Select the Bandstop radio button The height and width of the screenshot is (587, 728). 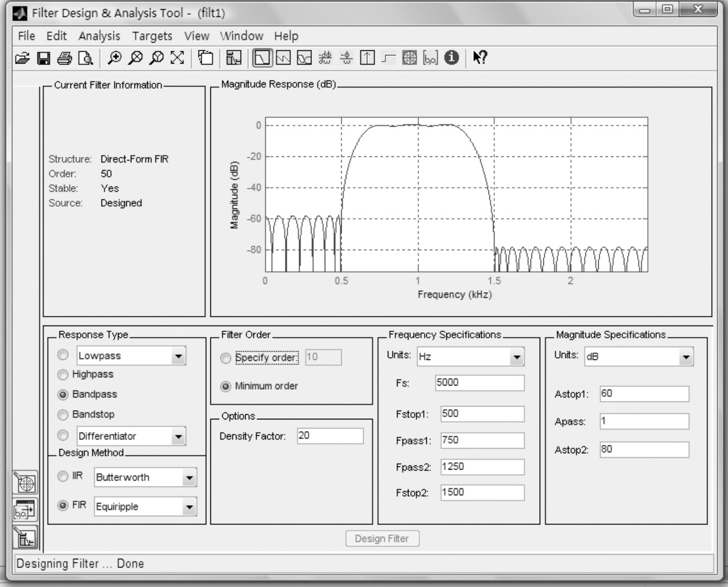pos(63,415)
